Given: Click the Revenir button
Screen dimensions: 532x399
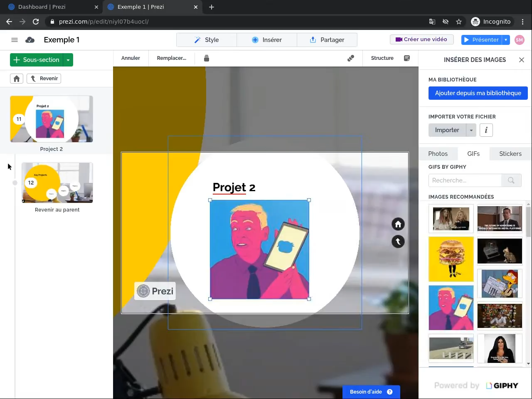Looking at the screenshot, I should click(x=44, y=79).
